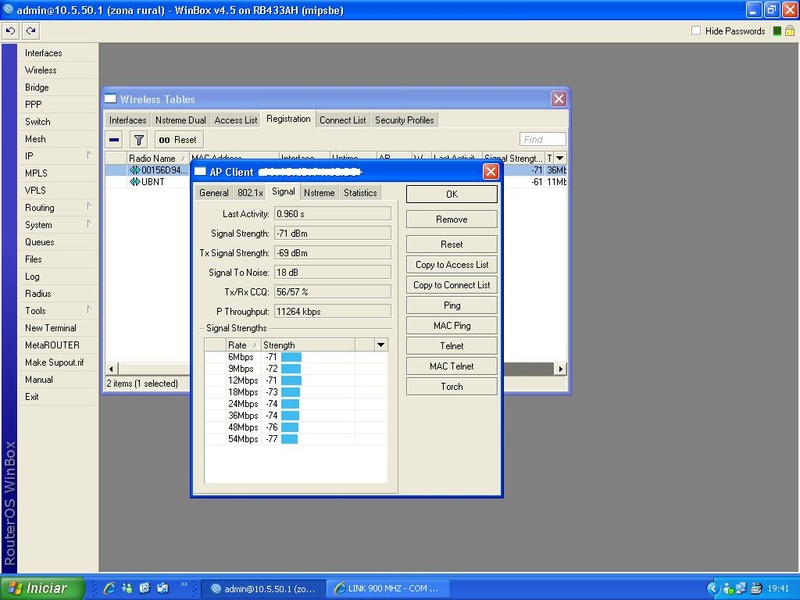Open the column dropdown in Wireless Tables header

[560, 158]
